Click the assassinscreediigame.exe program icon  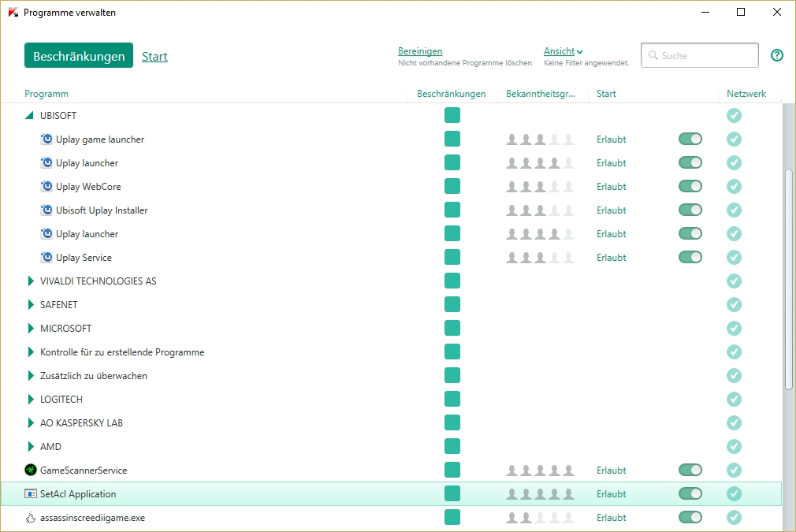coord(31,517)
